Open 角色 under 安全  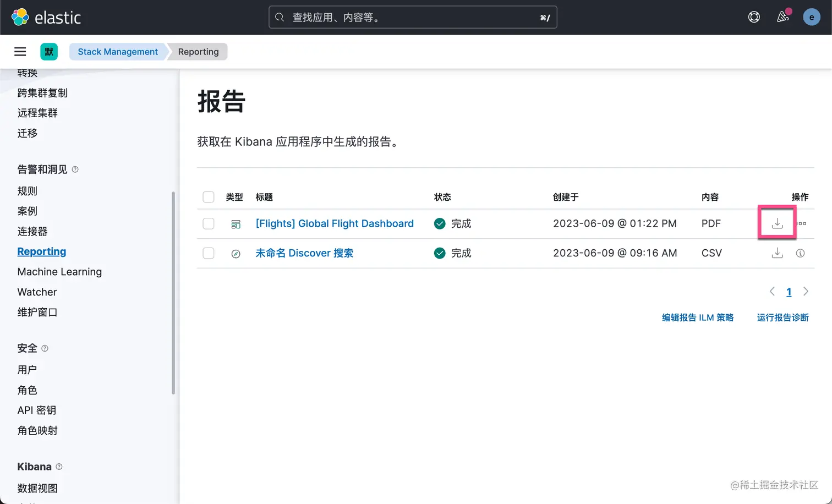point(28,390)
